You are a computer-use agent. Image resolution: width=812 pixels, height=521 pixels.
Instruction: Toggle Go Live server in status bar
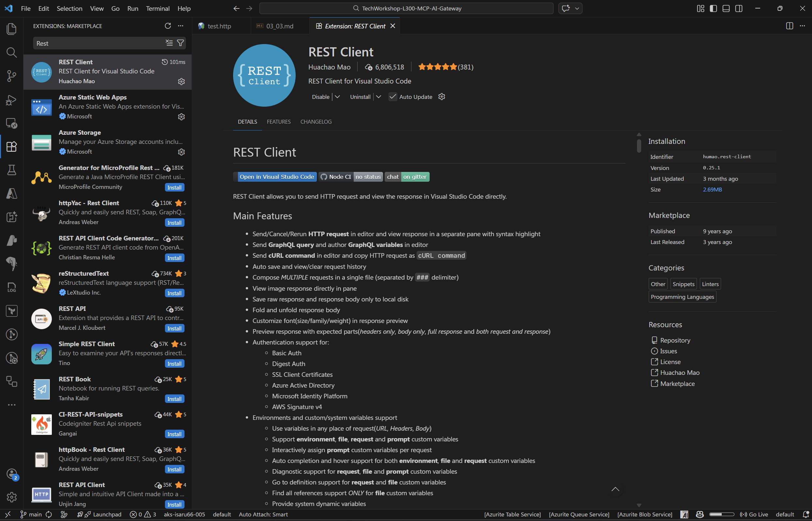(754, 514)
